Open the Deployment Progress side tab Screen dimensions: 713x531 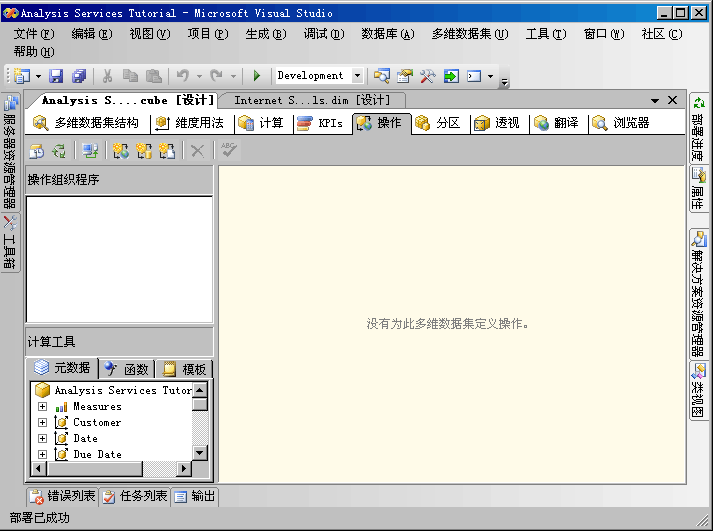click(x=698, y=128)
